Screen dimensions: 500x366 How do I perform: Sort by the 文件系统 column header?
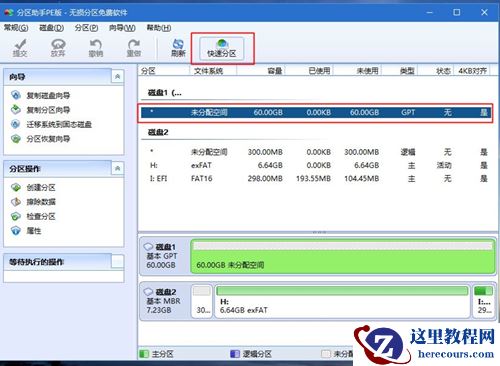(x=213, y=71)
